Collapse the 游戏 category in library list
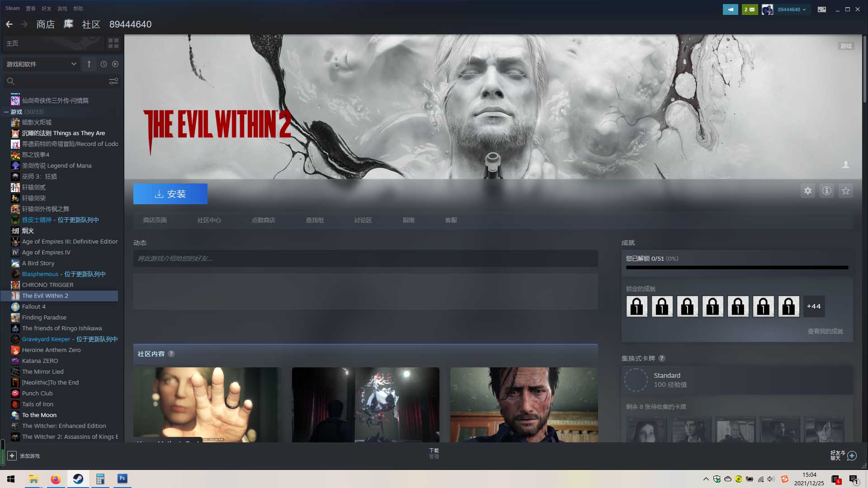 pyautogui.click(x=6, y=112)
